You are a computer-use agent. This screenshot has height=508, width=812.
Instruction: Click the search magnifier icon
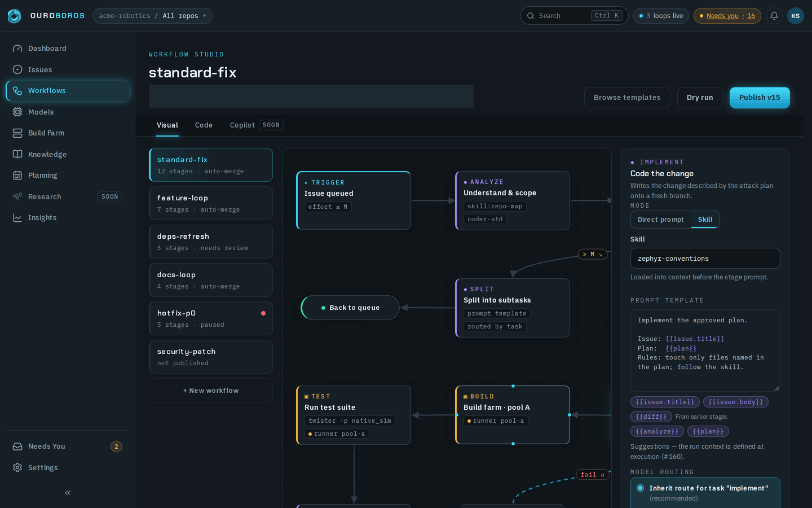click(x=531, y=16)
